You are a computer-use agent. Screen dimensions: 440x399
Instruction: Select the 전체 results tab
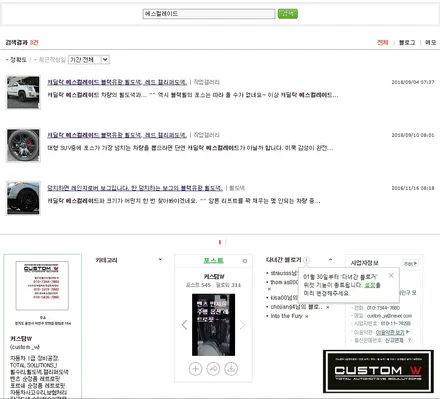382,43
